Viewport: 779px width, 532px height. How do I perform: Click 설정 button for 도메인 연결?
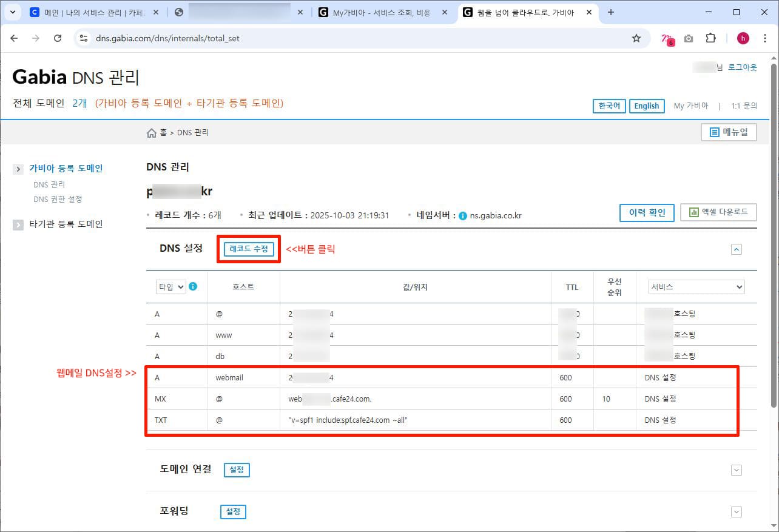pos(237,470)
